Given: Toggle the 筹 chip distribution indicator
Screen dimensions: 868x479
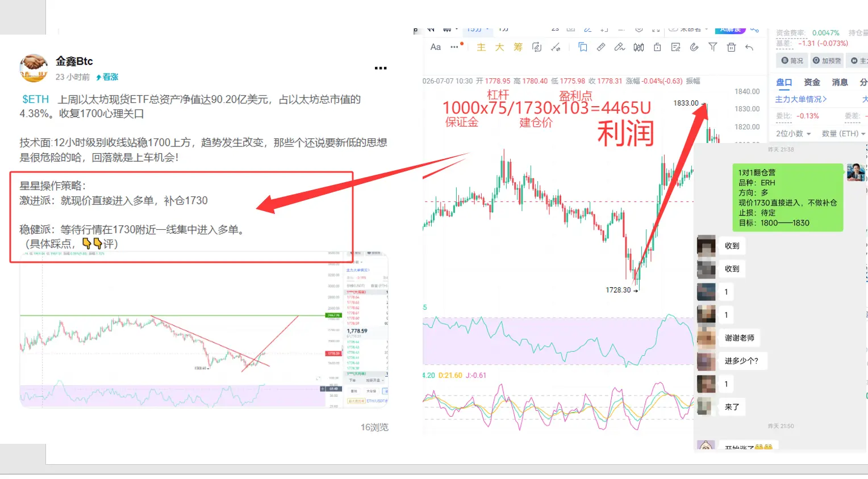Looking at the screenshot, I should [518, 47].
